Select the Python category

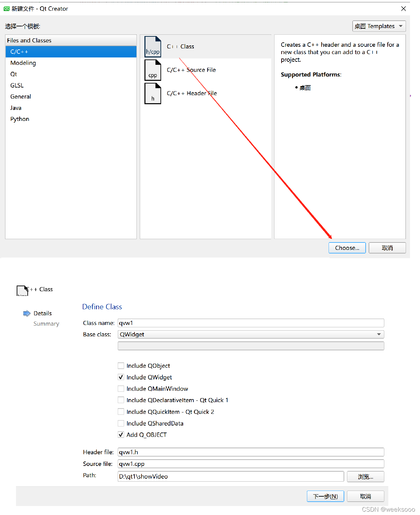point(71,119)
